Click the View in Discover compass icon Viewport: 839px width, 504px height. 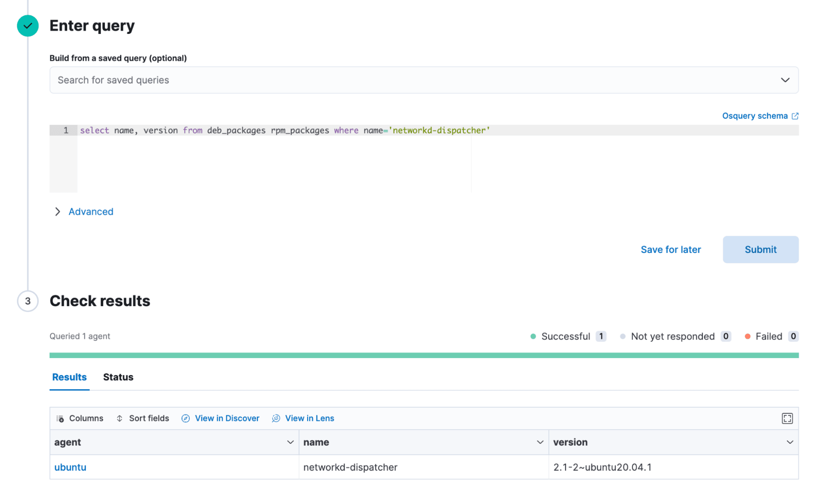pos(186,418)
